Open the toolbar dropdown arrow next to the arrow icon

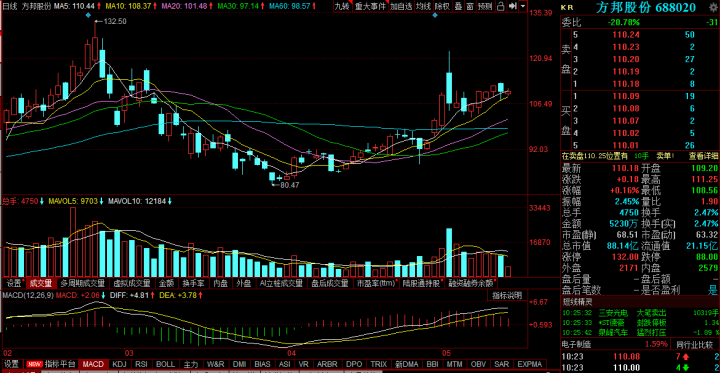click(x=523, y=6)
